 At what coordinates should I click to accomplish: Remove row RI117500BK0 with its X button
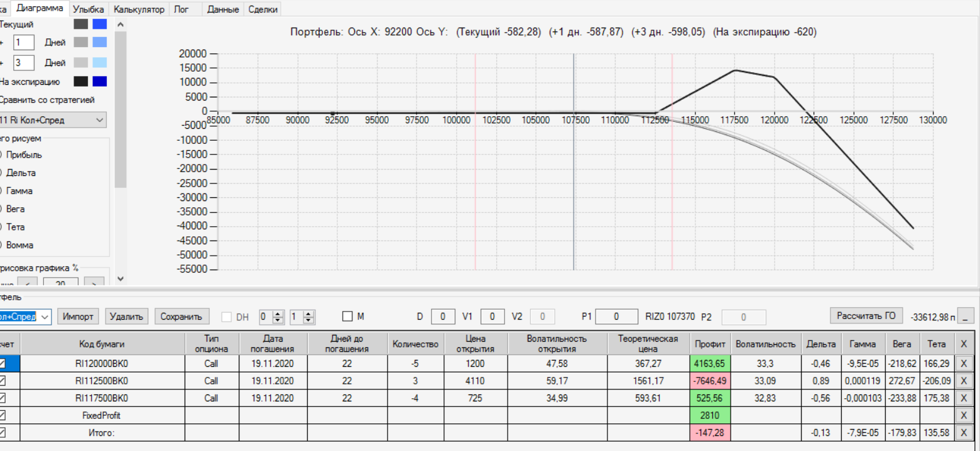coord(964,398)
